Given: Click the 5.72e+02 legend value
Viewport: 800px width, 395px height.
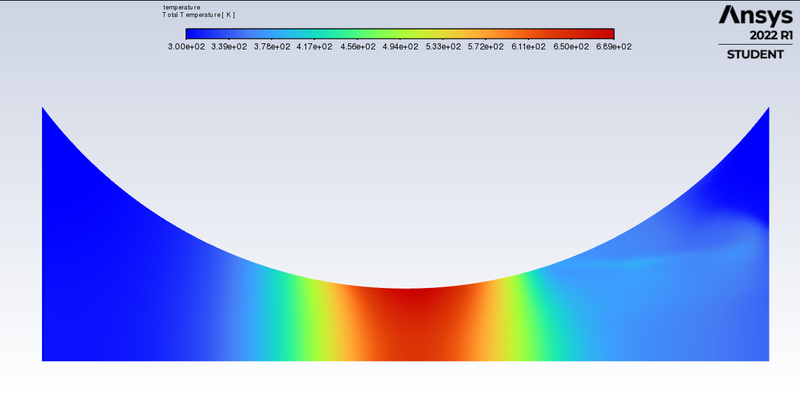Looking at the screenshot, I should tap(485, 47).
